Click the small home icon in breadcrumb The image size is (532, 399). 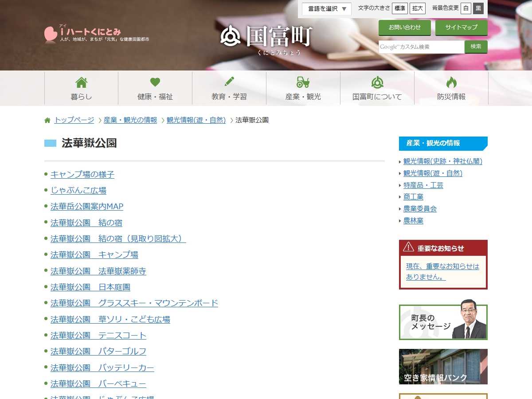tap(47, 120)
